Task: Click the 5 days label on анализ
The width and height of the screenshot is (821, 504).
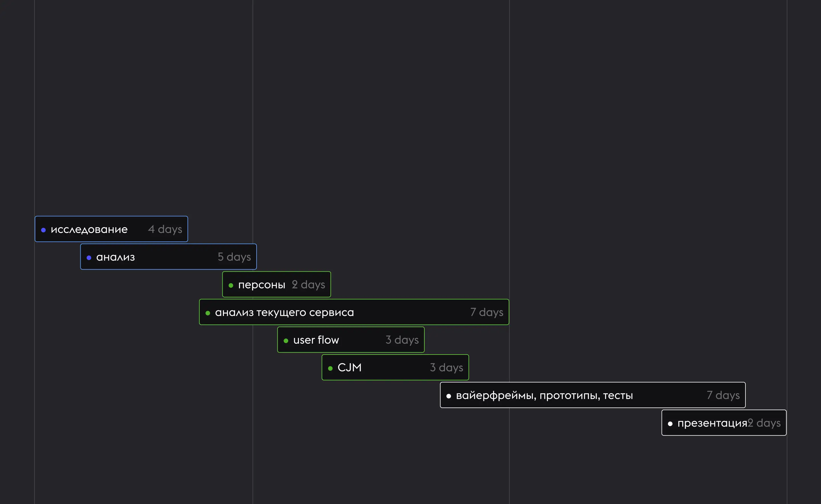Action: [x=234, y=257]
